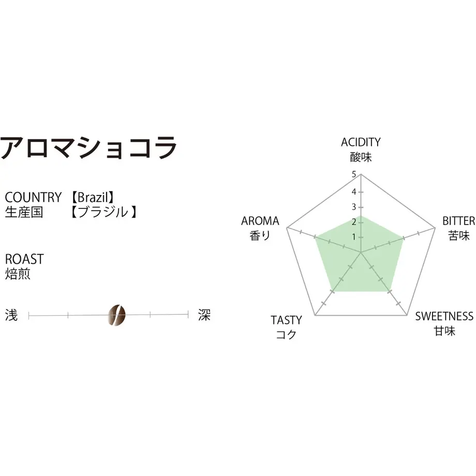Click scale number 4 on acidity axis
This screenshot has height=476, width=476.
[x=354, y=192]
